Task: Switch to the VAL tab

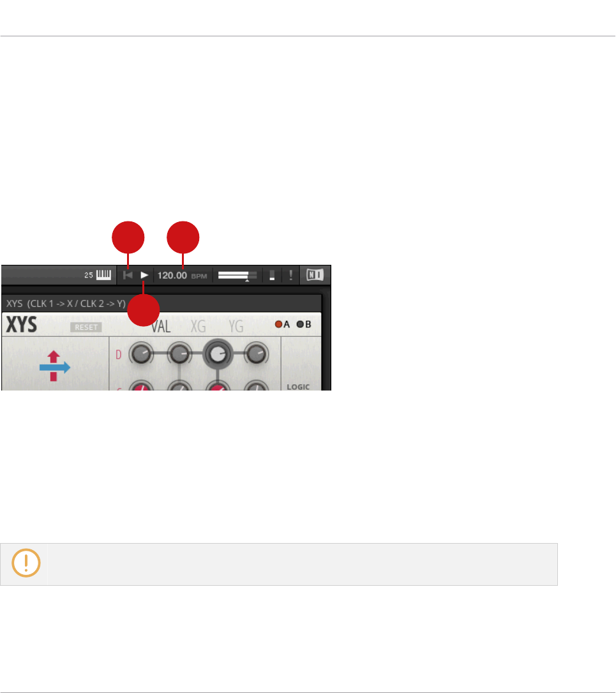Action: point(160,327)
